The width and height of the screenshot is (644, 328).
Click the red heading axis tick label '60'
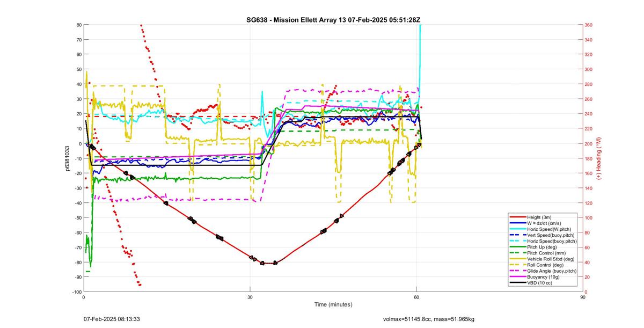588,247
